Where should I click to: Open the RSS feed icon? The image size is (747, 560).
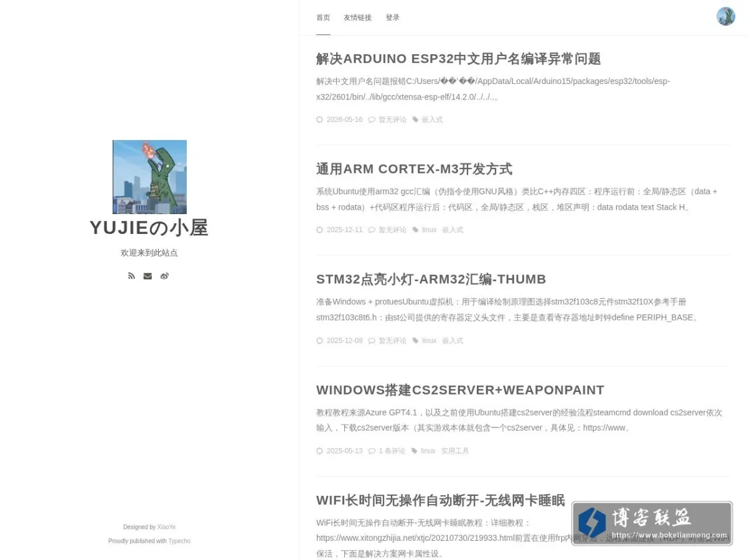(131, 276)
